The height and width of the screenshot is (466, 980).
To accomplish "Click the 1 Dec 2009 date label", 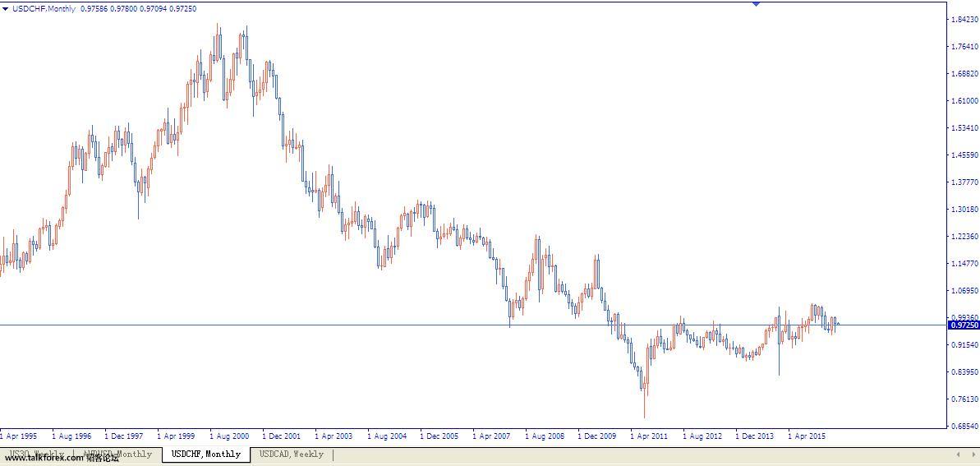I will coord(597,436).
